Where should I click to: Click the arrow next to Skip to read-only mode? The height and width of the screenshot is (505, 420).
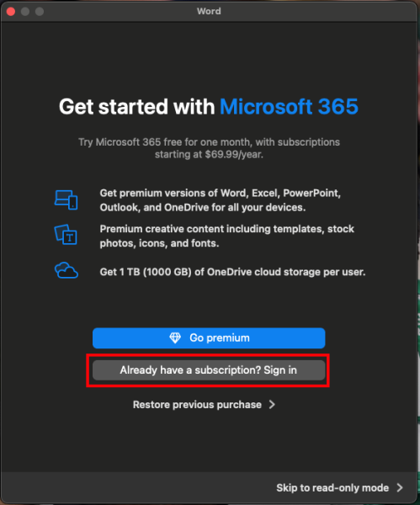400,487
